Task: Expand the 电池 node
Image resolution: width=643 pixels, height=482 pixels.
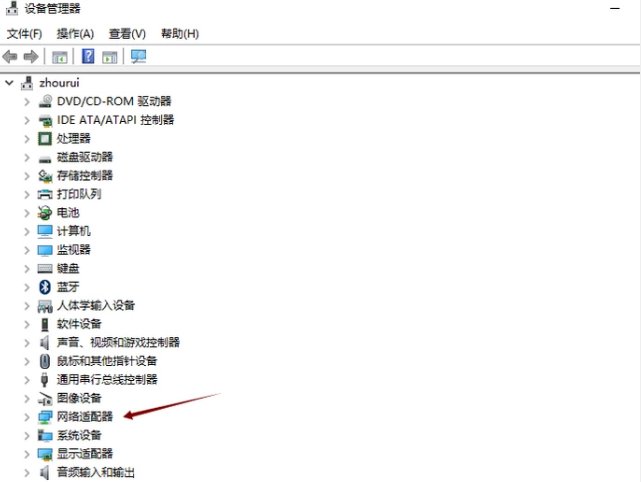Action: click(x=27, y=213)
